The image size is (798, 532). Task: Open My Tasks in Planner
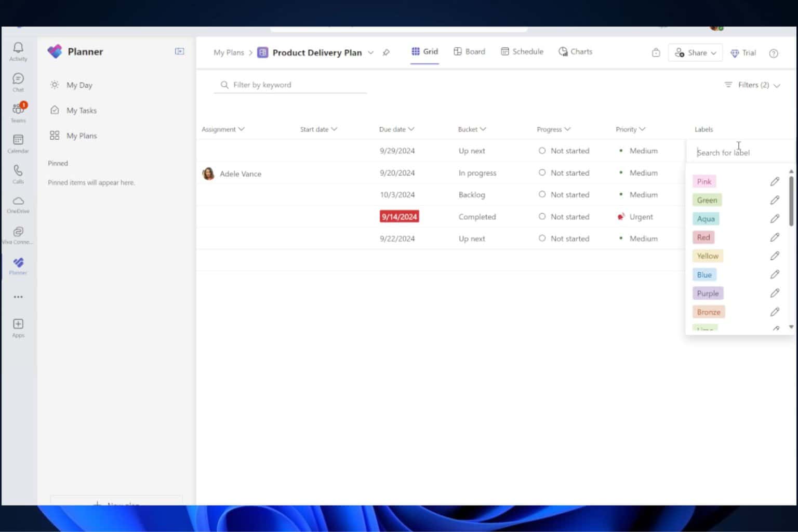[x=73, y=110]
